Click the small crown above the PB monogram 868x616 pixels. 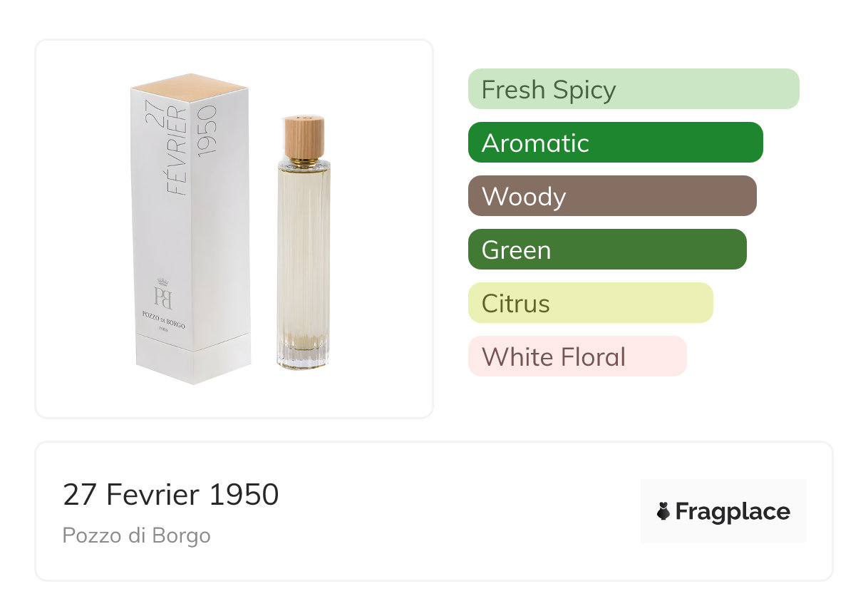click(x=164, y=282)
